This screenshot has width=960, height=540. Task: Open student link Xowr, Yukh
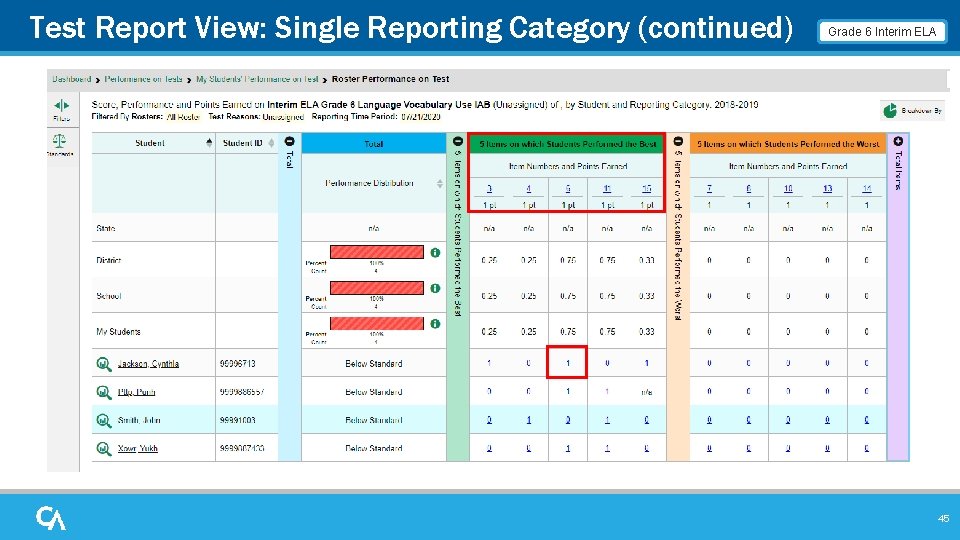[138, 448]
